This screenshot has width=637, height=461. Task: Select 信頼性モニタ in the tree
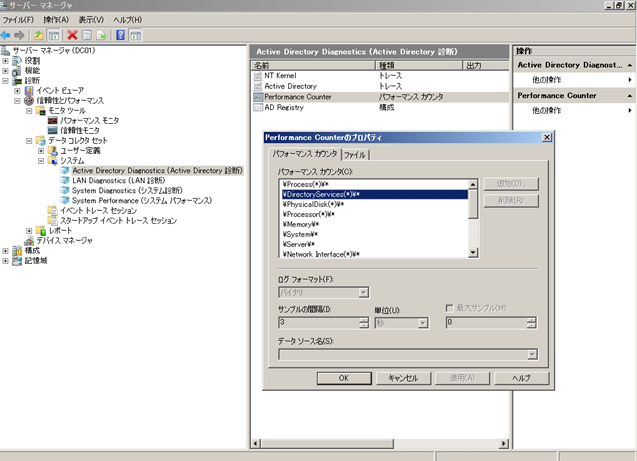click(78, 130)
